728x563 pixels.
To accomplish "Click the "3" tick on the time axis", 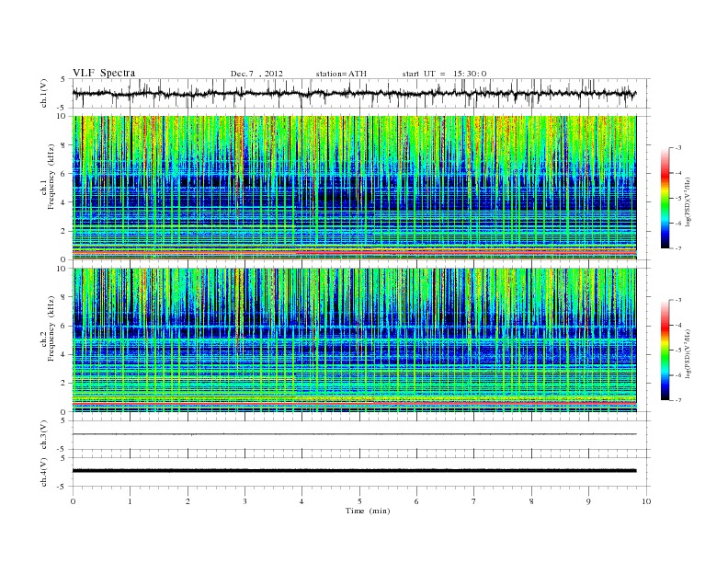I will tap(245, 501).
